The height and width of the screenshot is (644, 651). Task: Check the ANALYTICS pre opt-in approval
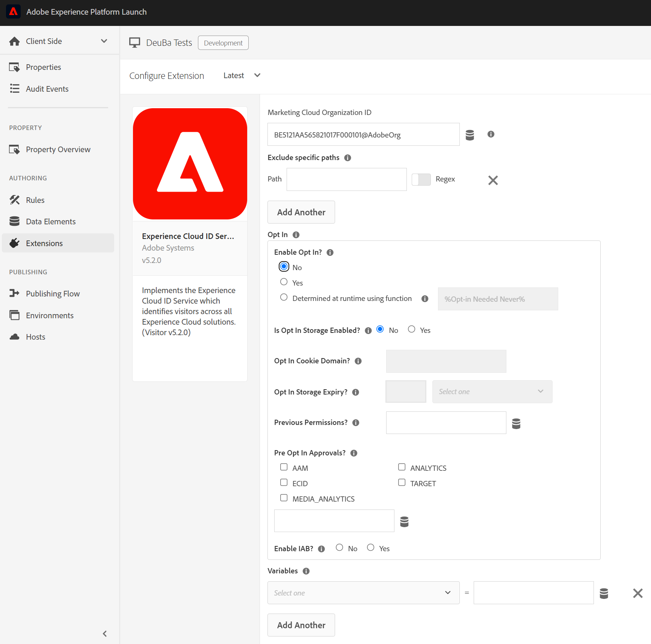402,467
